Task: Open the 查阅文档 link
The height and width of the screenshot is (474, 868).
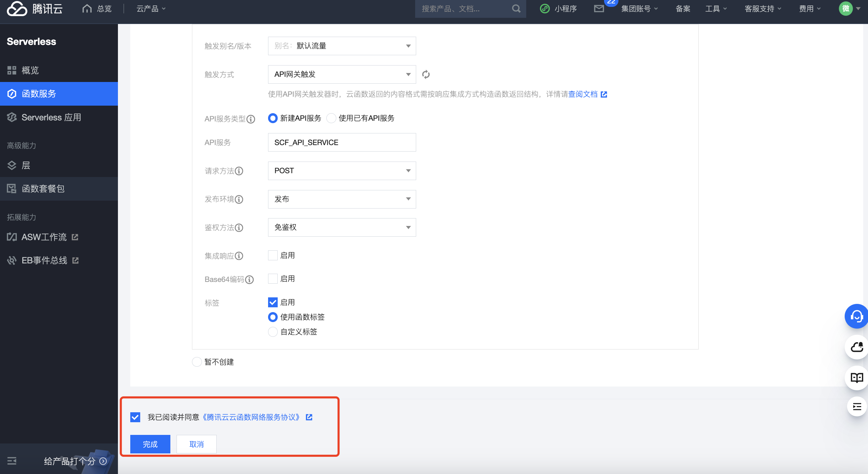Action: click(583, 94)
